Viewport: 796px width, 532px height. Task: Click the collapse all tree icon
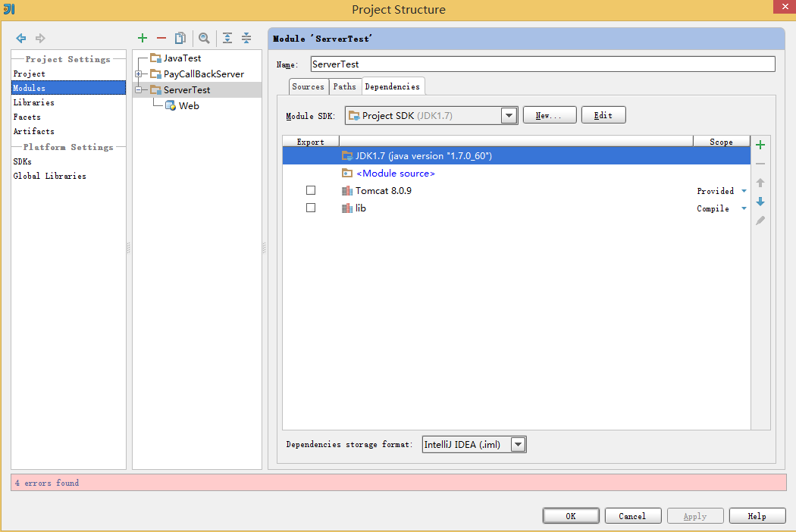tap(246, 38)
